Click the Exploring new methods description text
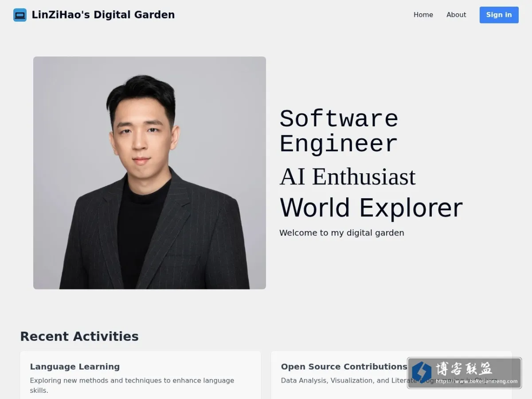This screenshot has width=532, height=399. pos(132,385)
